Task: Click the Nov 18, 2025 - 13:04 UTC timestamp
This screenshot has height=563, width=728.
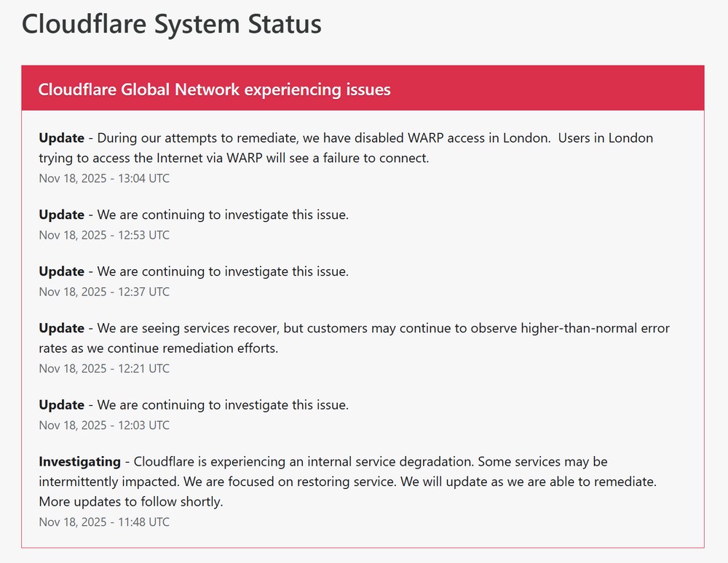Action: [104, 178]
